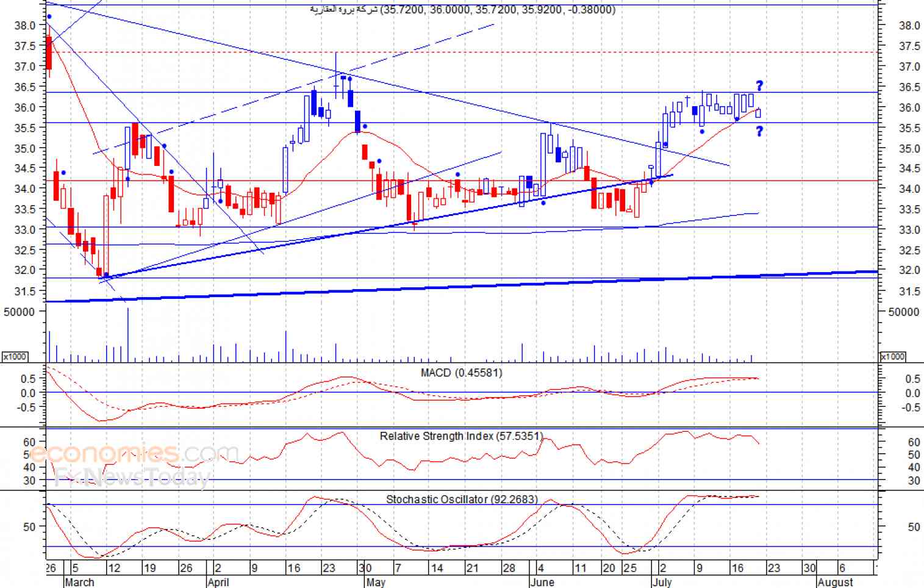This screenshot has width=924, height=588.
Task: Click the date label 12 on the time axis
Action: pos(113,568)
